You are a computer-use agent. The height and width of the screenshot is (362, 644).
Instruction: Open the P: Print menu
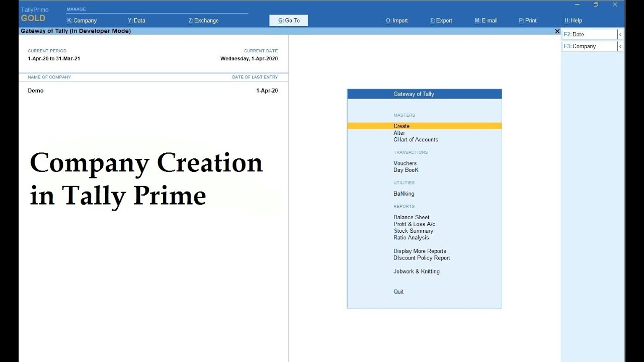click(527, 21)
